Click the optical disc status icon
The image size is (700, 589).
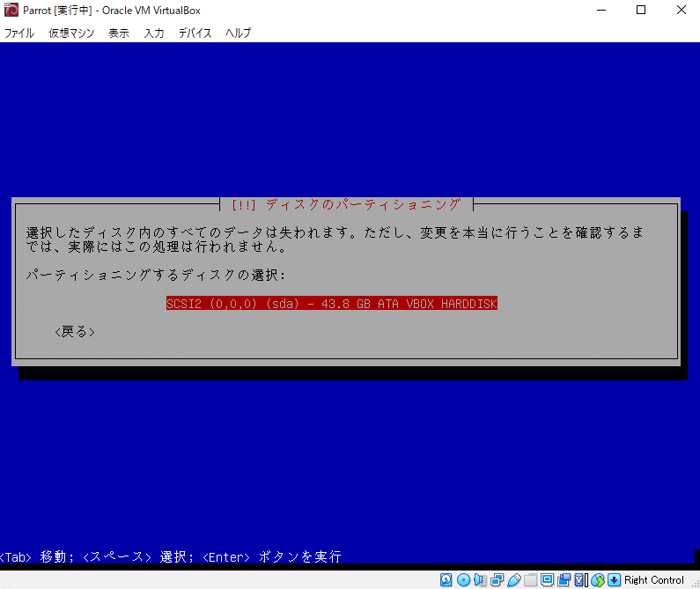tap(463, 579)
